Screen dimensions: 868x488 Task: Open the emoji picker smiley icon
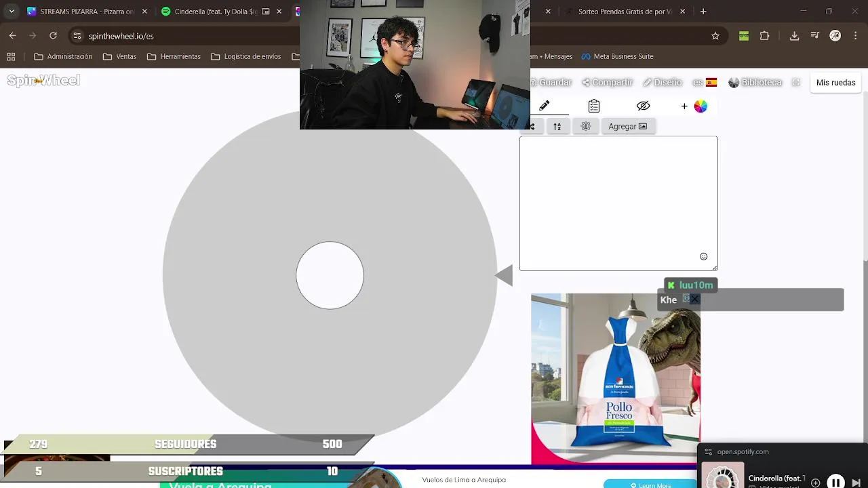click(x=703, y=256)
